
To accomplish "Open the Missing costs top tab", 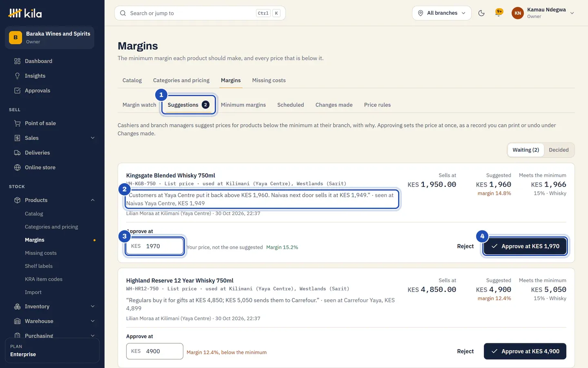I will pos(269,81).
